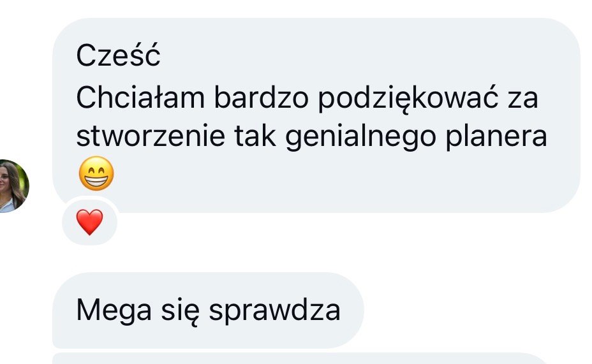Click the blank area right of grinning emoji

[x=340, y=173]
